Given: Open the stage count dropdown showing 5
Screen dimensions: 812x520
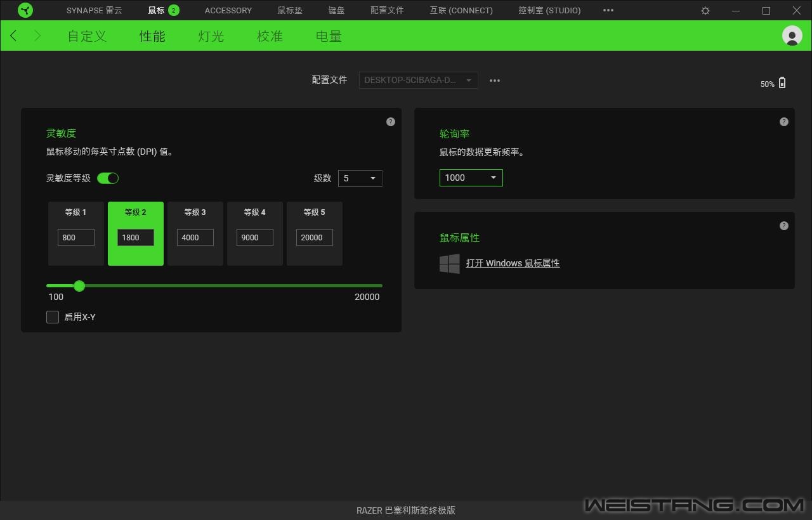Looking at the screenshot, I should click(360, 179).
